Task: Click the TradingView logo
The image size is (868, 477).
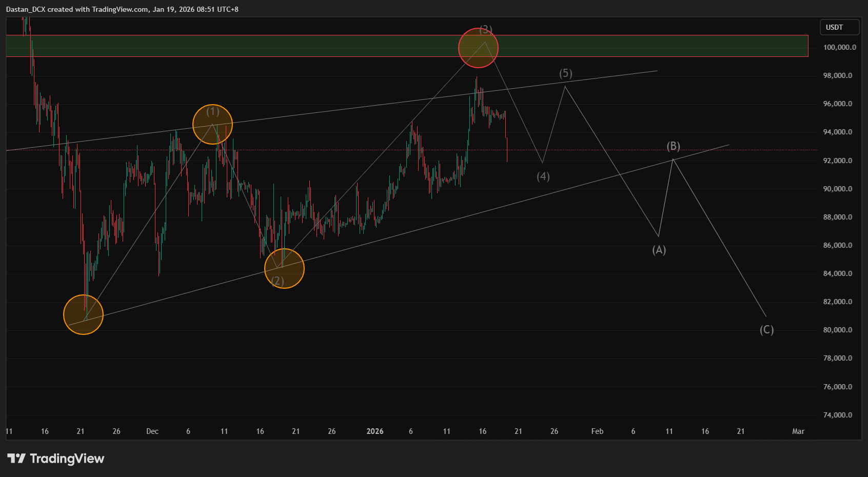Action: (x=55, y=459)
